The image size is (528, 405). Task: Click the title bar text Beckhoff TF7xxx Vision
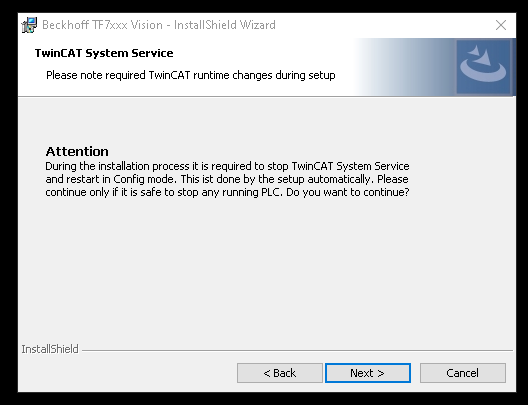pos(102,25)
